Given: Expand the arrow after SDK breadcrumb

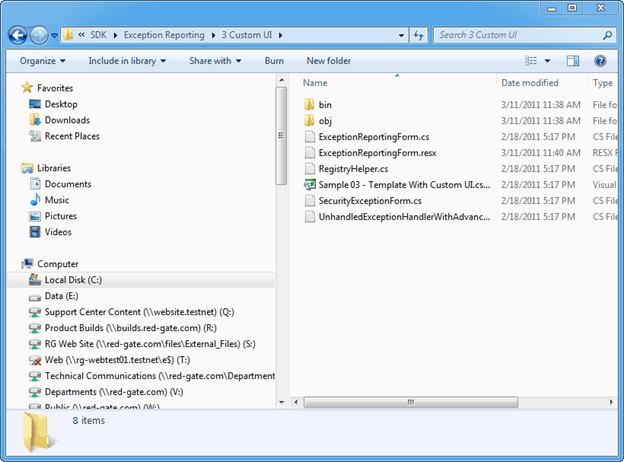Looking at the screenshot, I should (115, 35).
